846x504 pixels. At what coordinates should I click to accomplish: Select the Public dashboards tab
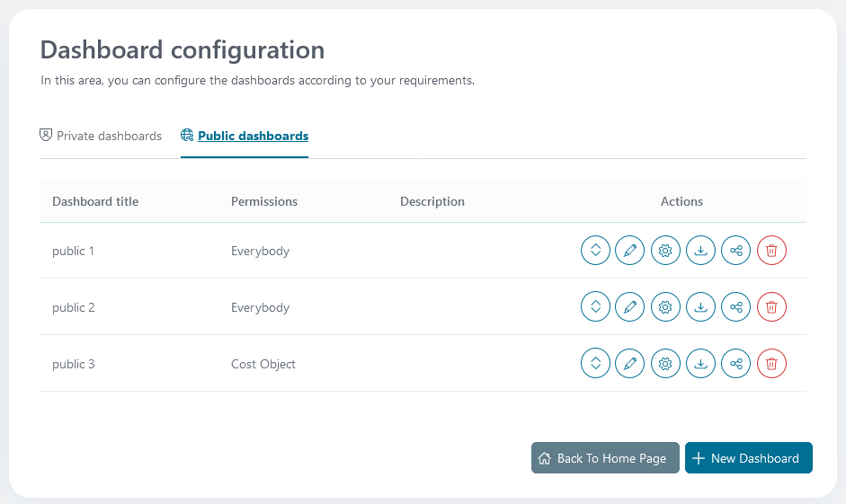(245, 137)
